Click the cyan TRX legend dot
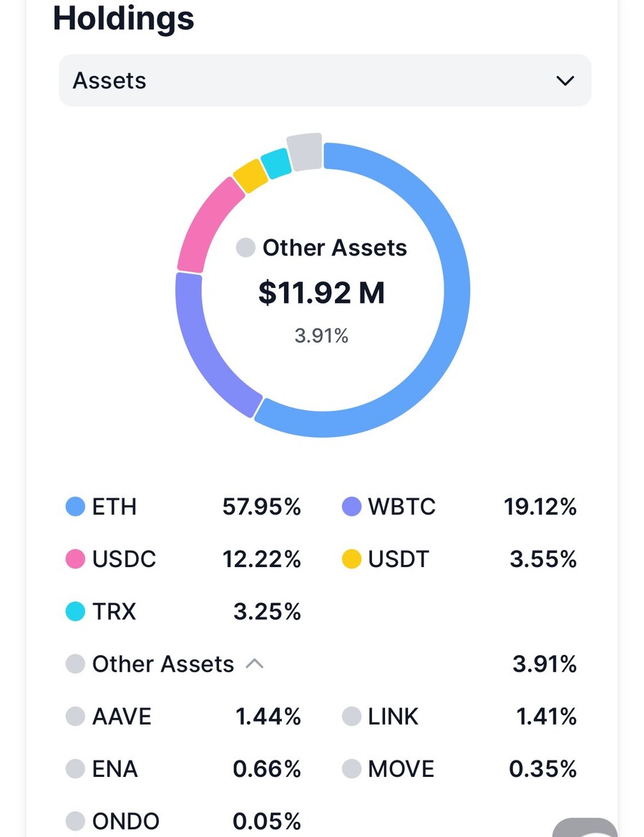The width and height of the screenshot is (644, 837). coord(75,611)
